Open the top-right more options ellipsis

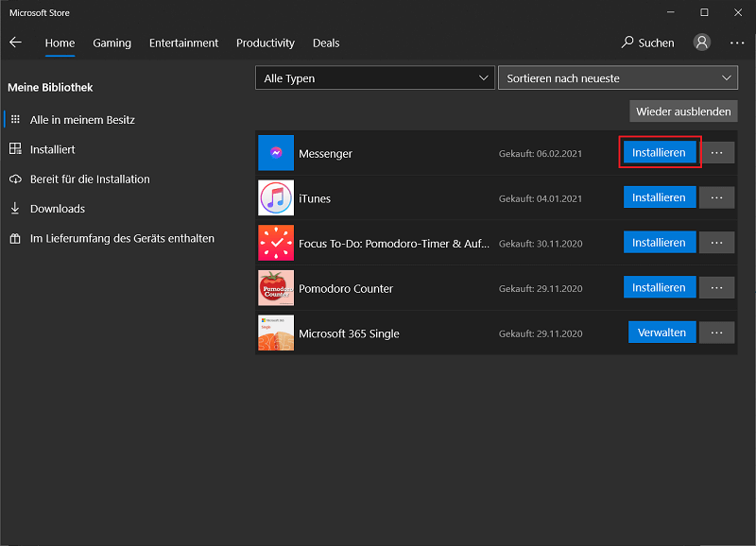pos(737,43)
